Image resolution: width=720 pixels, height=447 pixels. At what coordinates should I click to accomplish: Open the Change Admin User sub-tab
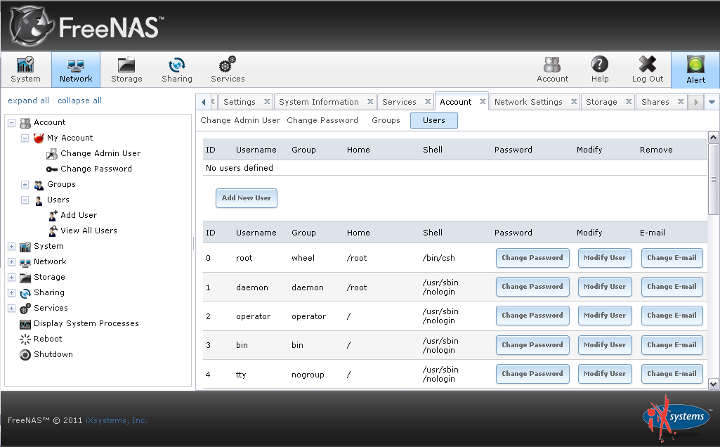click(240, 120)
